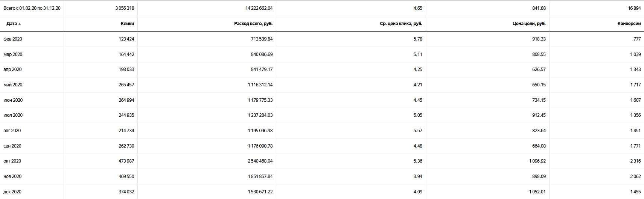Select the мар 2020 date row
The image size is (644, 199).
pos(13,54)
